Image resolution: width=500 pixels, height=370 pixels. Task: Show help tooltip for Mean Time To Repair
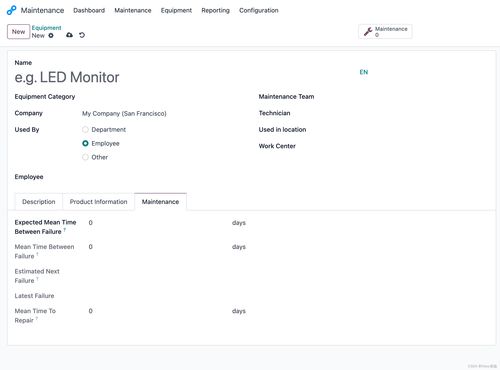click(x=37, y=319)
